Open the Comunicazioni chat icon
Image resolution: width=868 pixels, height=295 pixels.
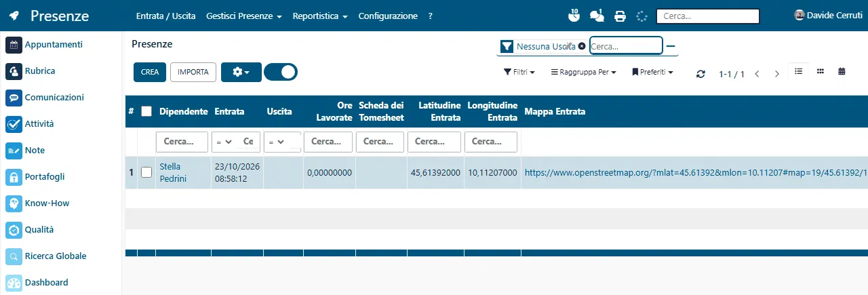coord(14,98)
